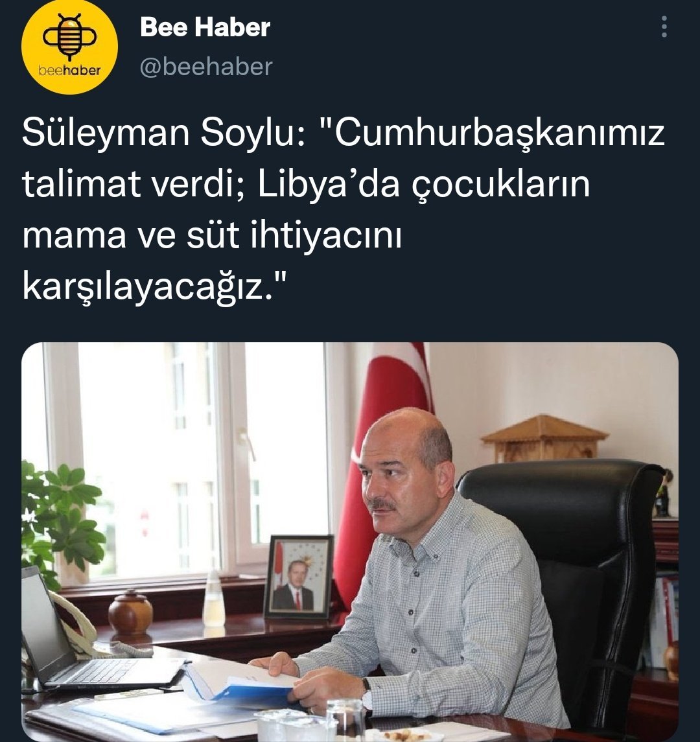The width and height of the screenshot is (700, 742).
Task: Click the Bee Haber display name
Action: coord(205,27)
